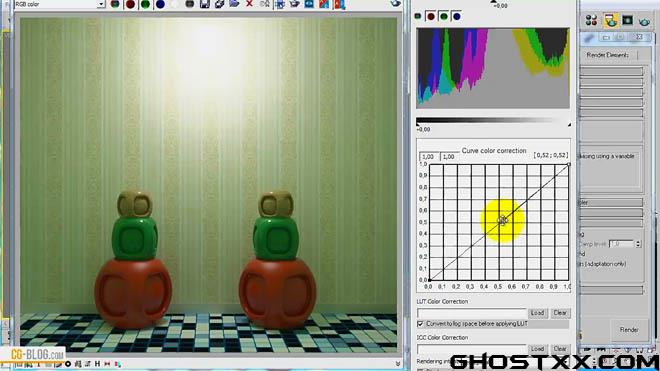The image size is (660, 371).
Task: Open the RGB color channel dropdown
Action: (x=60, y=4)
